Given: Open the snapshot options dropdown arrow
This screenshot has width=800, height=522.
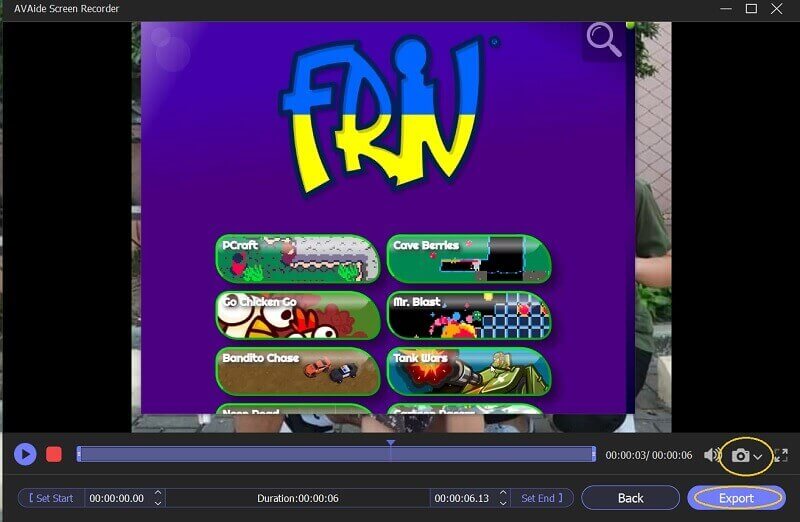Looking at the screenshot, I should [x=758, y=457].
